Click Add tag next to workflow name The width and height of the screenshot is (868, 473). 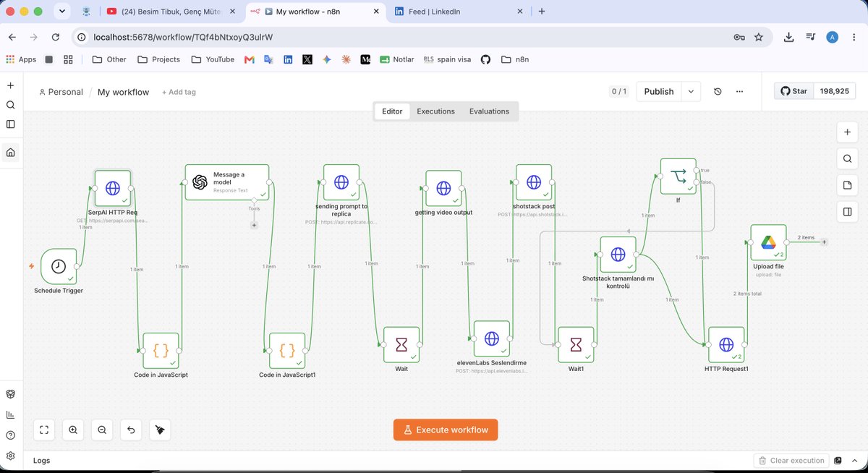coord(179,92)
